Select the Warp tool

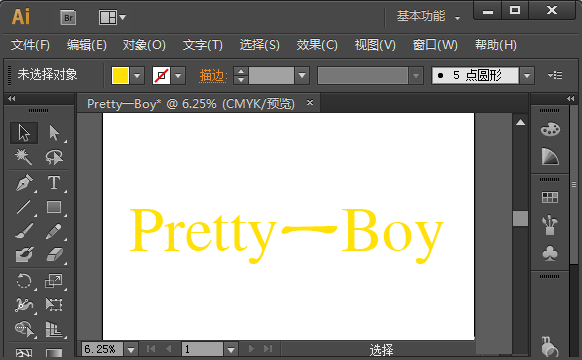(24, 305)
